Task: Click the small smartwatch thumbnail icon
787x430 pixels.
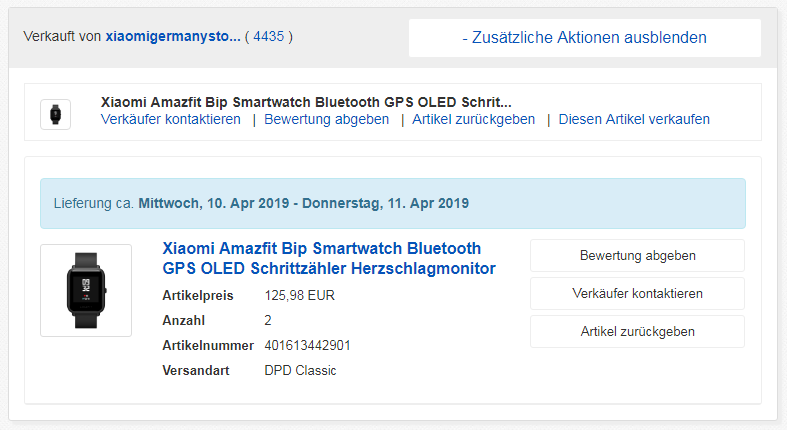Action: pyautogui.click(x=55, y=114)
